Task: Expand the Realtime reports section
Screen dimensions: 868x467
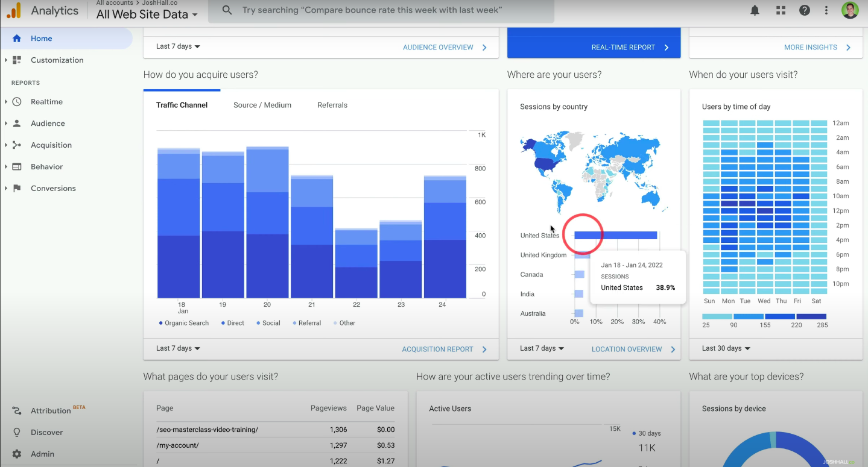Action: pyautogui.click(x=46, y=102)
